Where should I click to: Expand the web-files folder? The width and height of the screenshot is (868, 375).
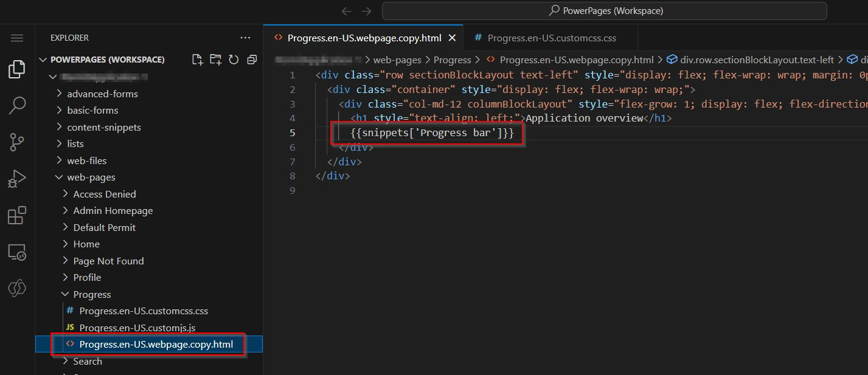(x=87, y=160)
